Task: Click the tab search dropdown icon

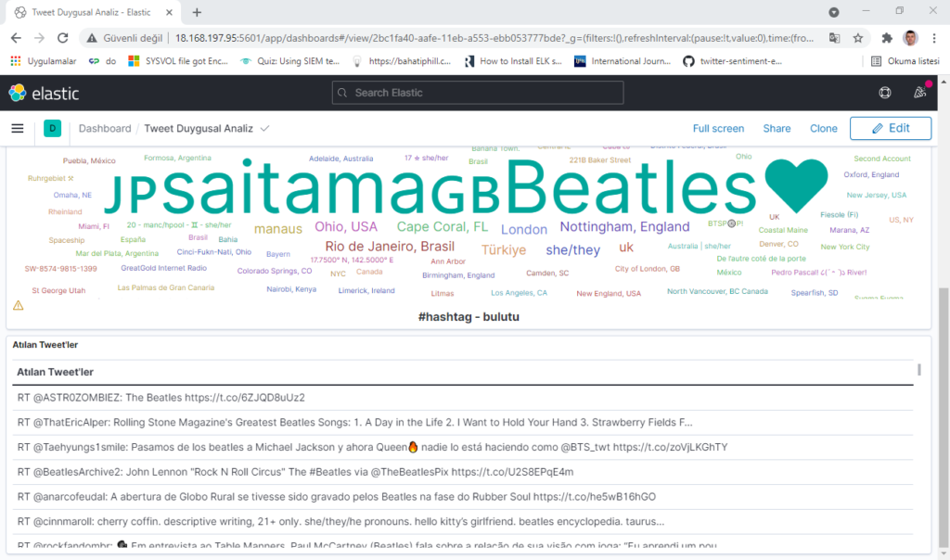Action: coord(834,12)
